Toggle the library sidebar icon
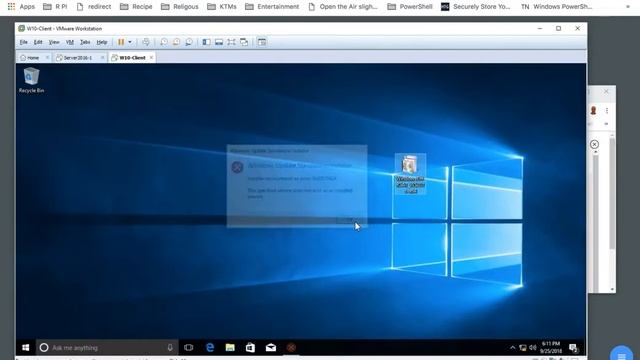Image resolution: width=640 pixels, height=360 pixels. tap(207, 42)
